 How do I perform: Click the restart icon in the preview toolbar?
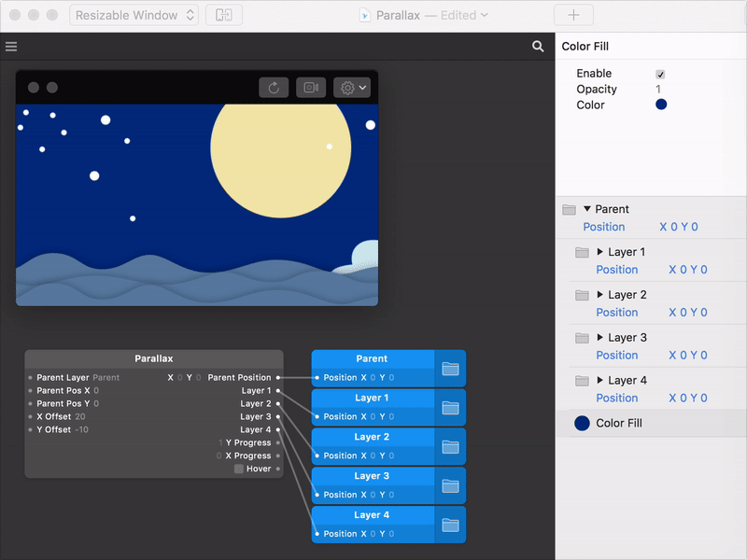point(273,87)
